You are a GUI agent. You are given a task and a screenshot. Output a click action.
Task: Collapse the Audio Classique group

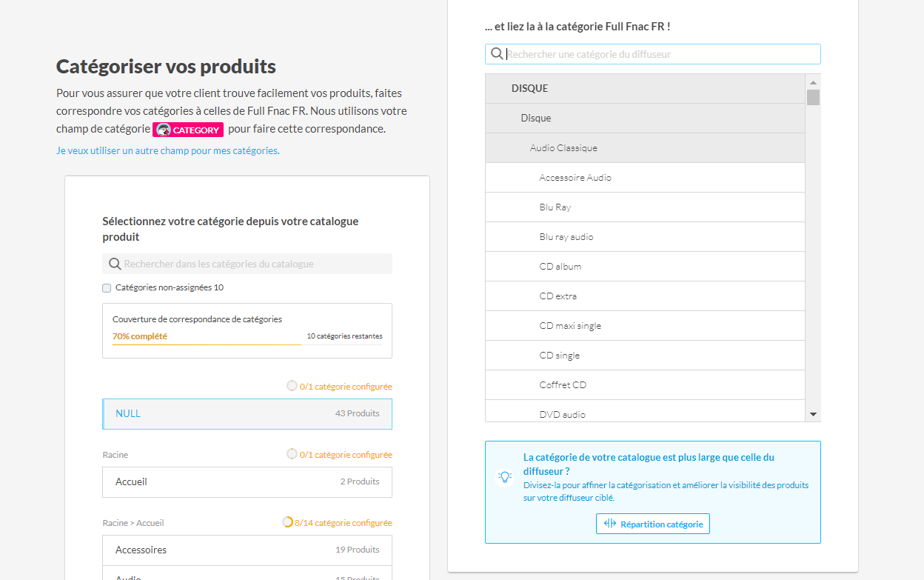click(563, 148)
